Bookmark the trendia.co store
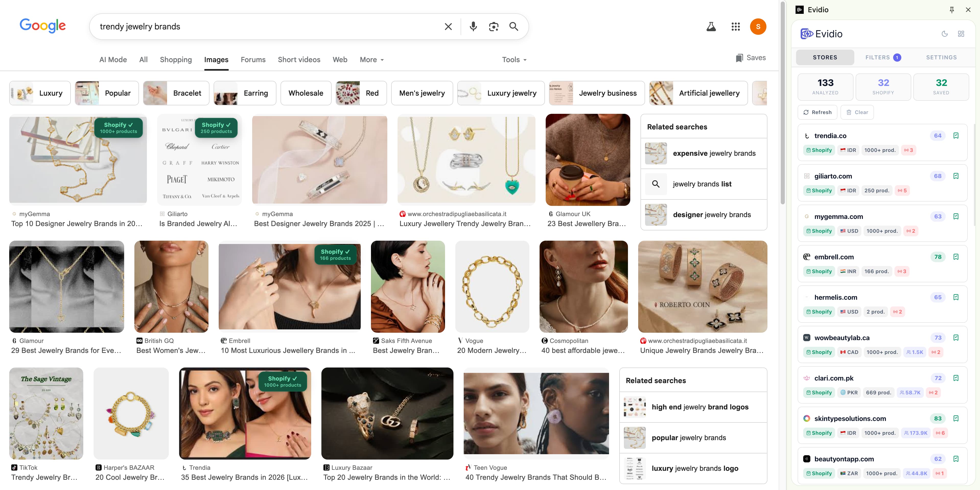 [956, 136]
